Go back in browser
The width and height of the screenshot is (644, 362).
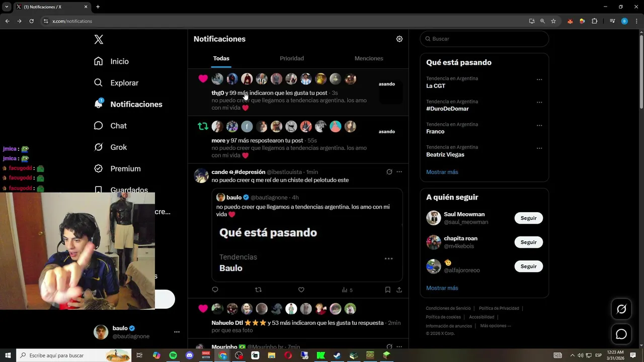pos(7,21)
